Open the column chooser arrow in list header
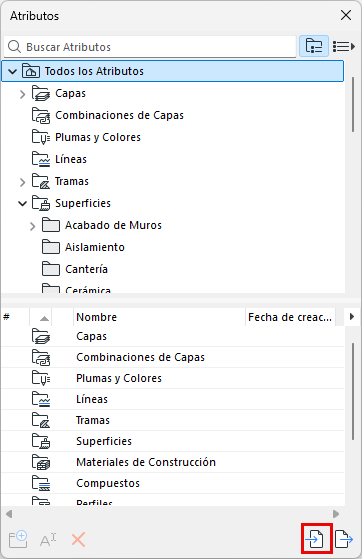 pos(352,317)
